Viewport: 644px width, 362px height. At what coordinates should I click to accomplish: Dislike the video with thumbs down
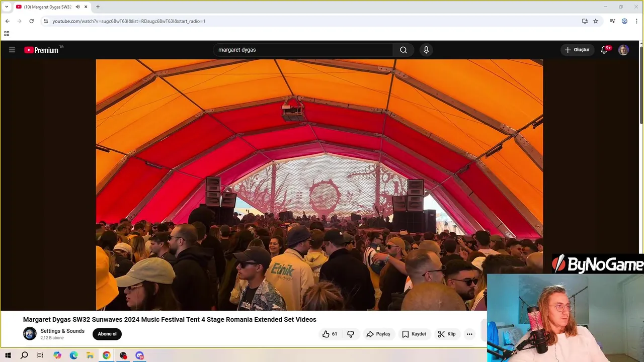[351, 334]
